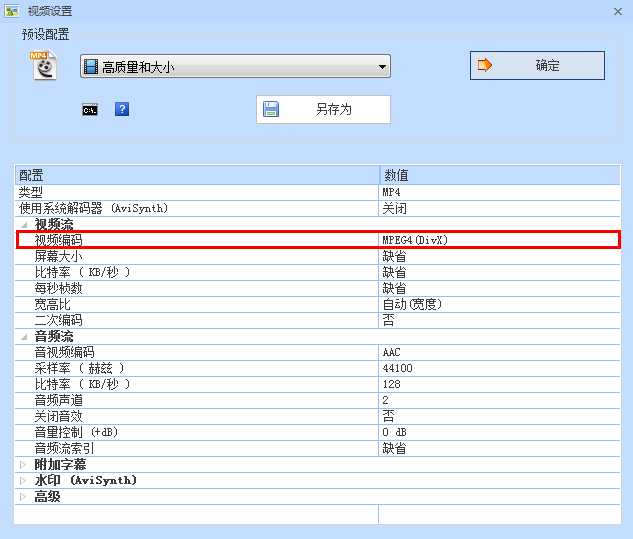
Task: Click the orange arrow icon on 确定
Action: point(484,65)
